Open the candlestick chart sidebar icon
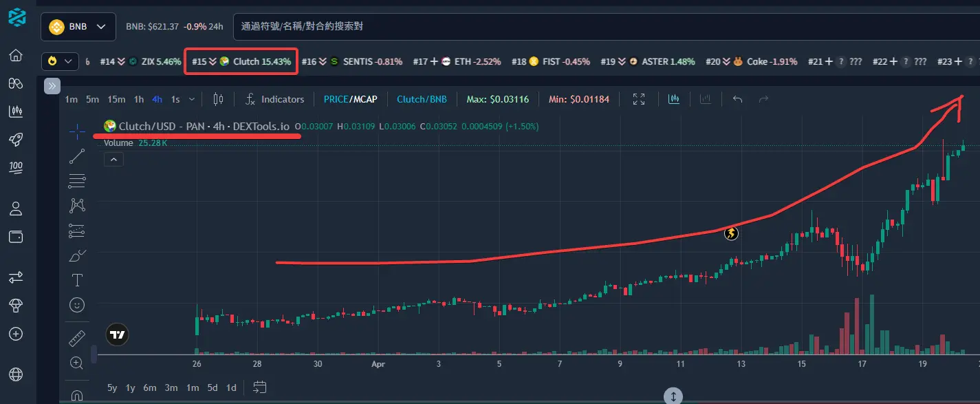Screen dimensions: 980x404 coord(16,111)
